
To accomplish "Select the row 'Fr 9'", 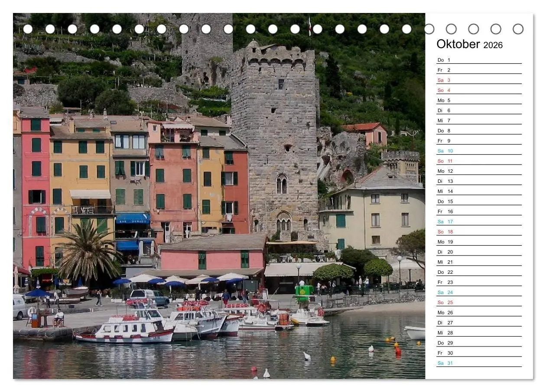I will [479, 140].
